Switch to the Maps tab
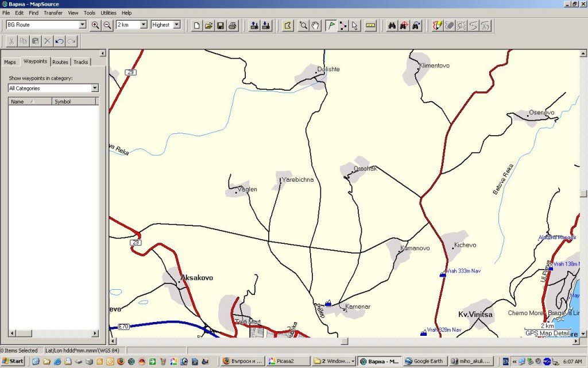 [10, 62]
